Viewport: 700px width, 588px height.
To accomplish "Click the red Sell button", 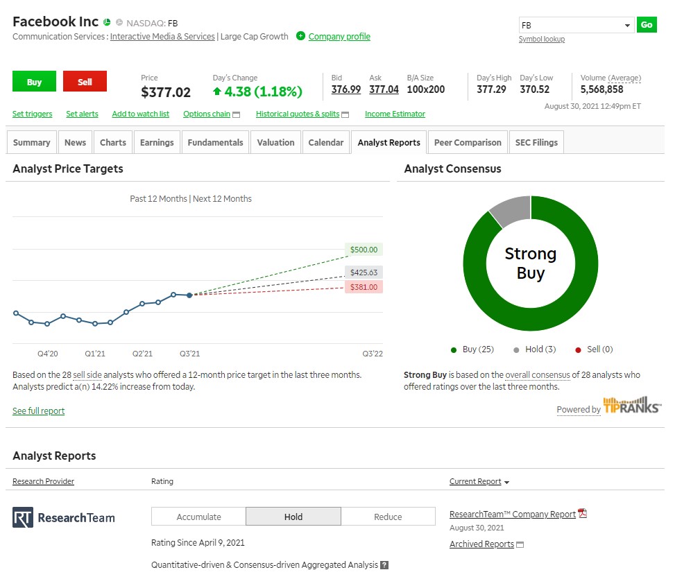I will coord(85,81).
